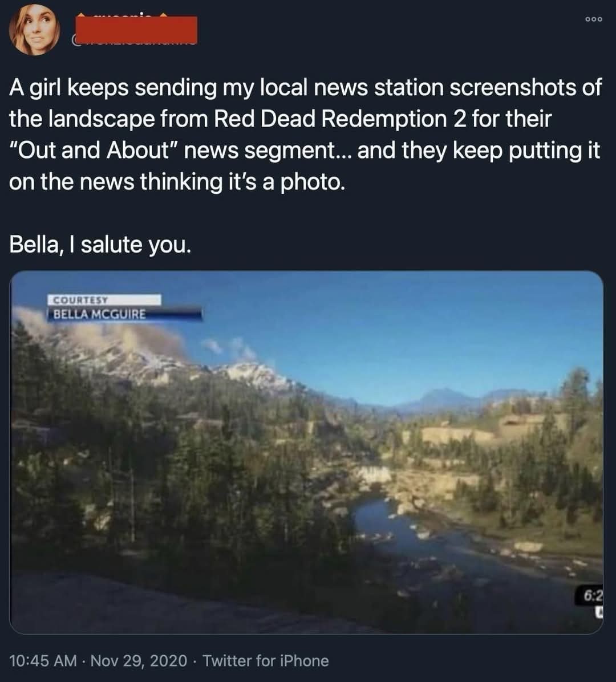Click the COURTESY banner on the image
The width and height of the screenshot is (616, 682).
pyautogui.click(x=104, y=300)
